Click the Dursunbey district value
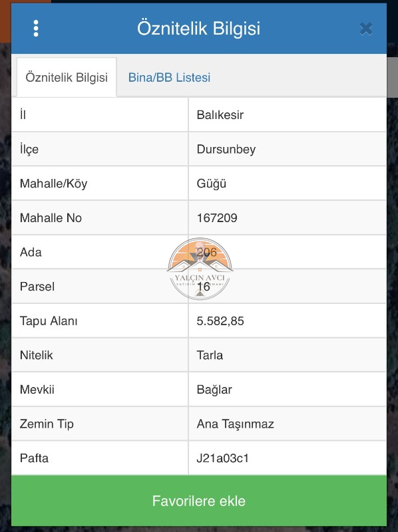 point(226,149)
